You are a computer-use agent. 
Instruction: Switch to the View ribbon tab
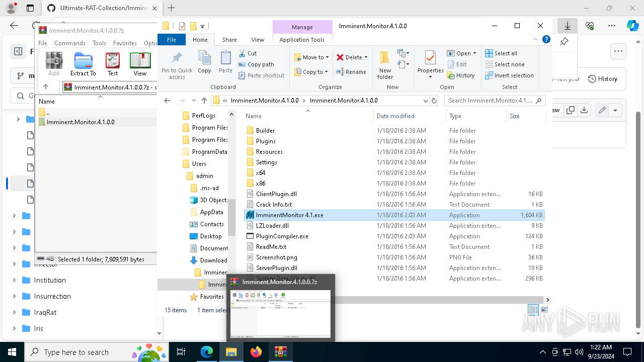pos(258,40)
